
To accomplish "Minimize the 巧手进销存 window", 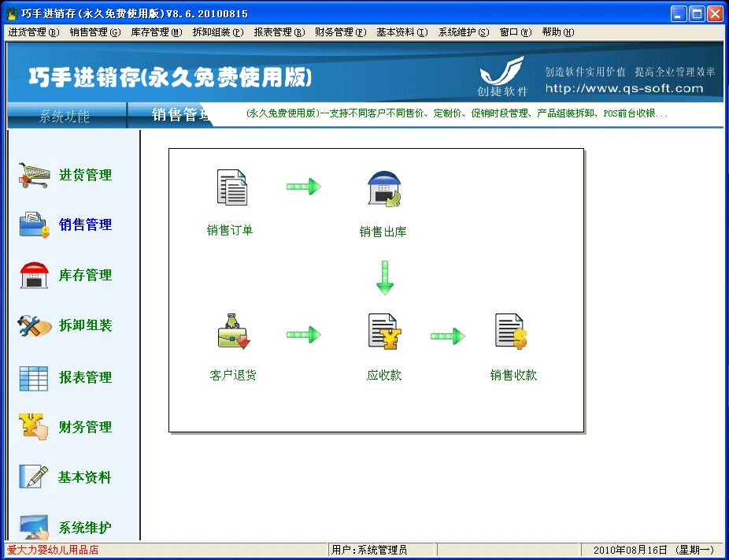I will point(679,14).
